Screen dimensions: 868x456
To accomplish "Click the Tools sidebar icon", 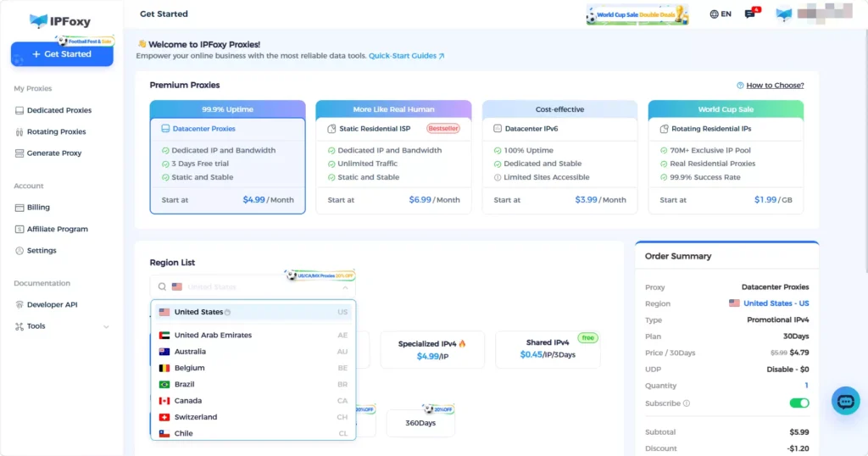I will tap(19, 326).
